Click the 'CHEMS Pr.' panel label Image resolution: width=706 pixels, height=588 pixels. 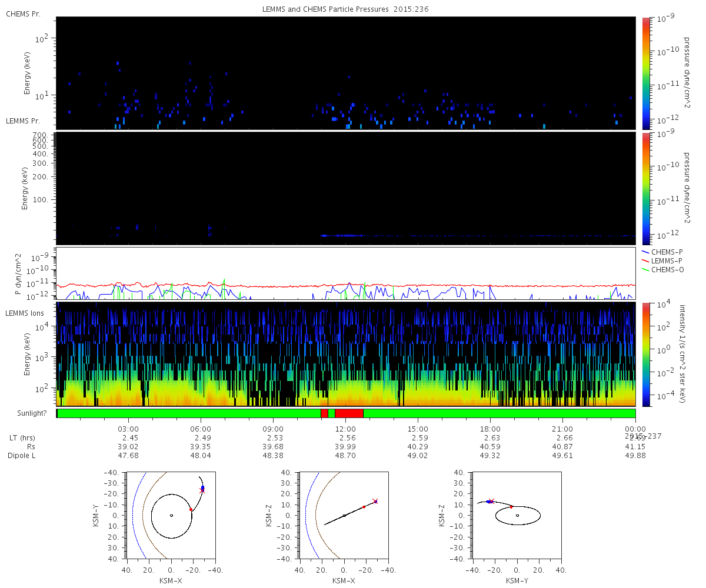coord(23,14)
